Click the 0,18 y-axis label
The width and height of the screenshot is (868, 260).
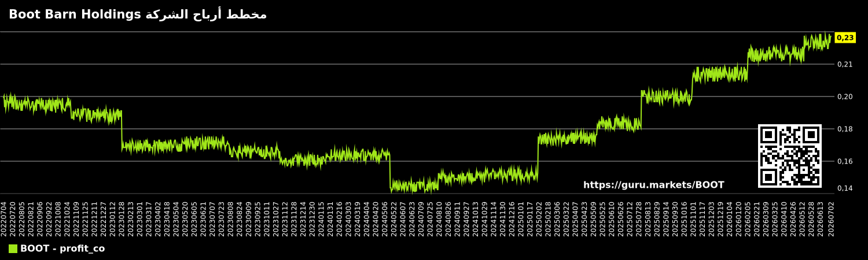click(x=845, y=129)
